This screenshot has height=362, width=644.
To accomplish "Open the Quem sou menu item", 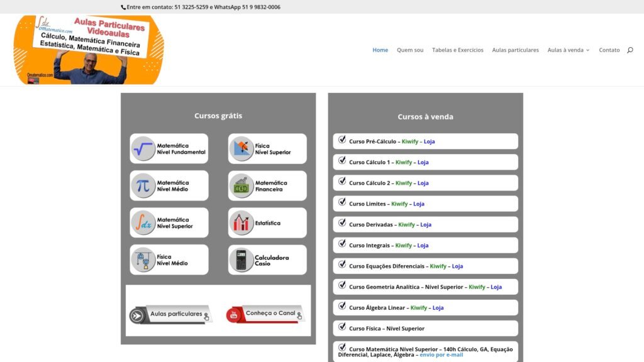I will tap(410, 50).
